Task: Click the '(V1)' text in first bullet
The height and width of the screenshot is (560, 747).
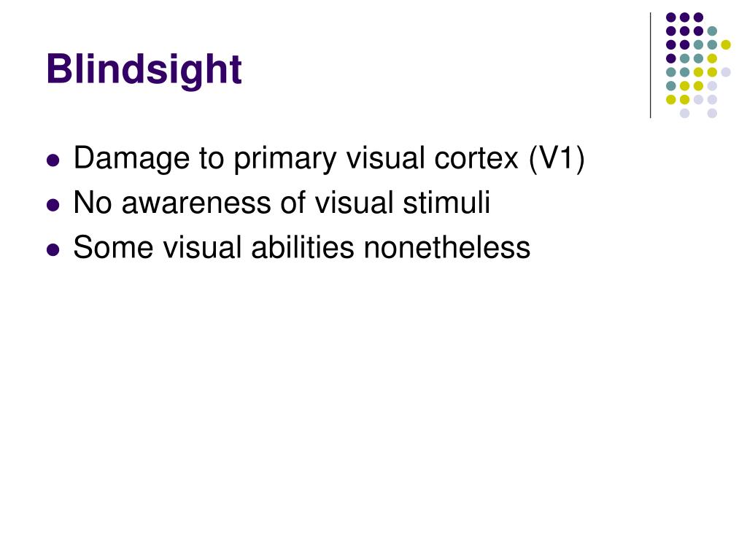Action: (557, 158)
